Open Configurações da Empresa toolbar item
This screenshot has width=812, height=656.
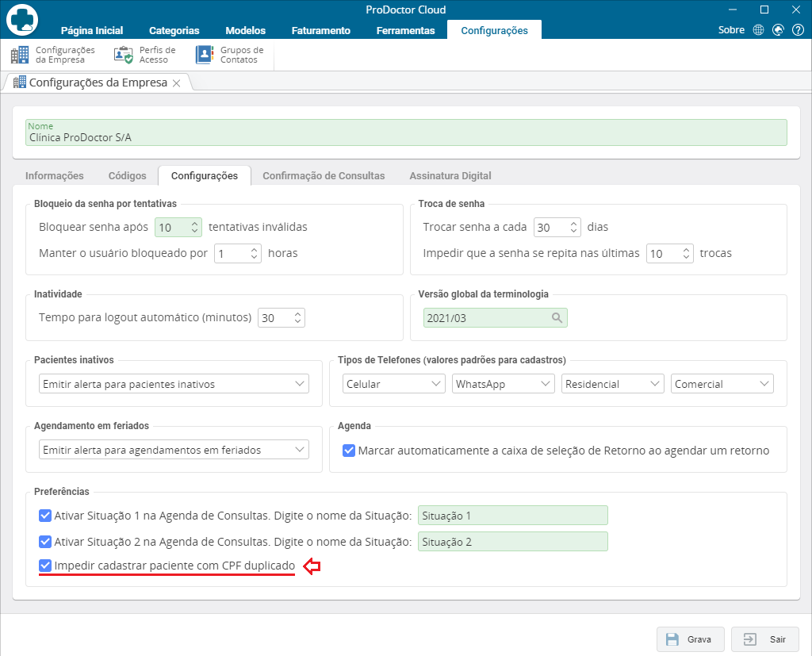tap(53, 55)
